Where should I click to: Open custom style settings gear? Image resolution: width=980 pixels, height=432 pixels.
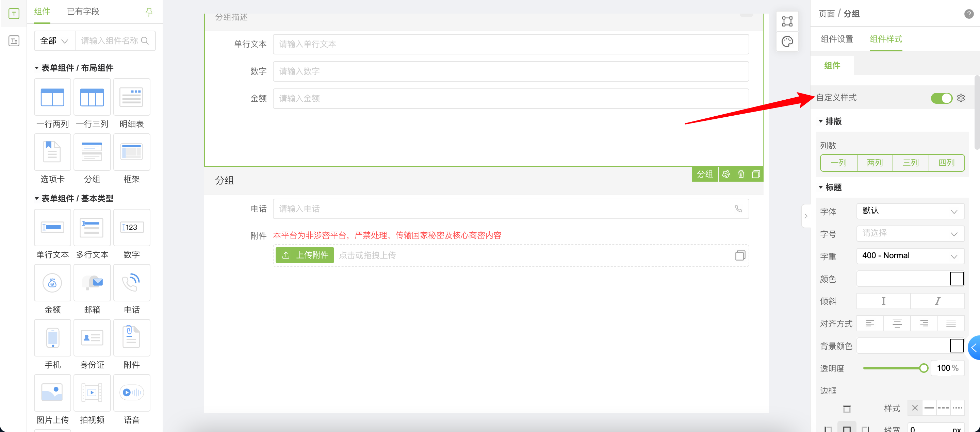point(961,98)
